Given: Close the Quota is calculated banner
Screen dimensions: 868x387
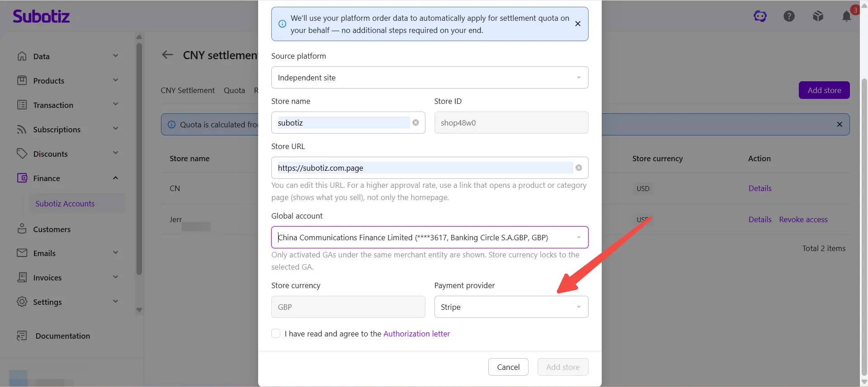Looking at the screenshot, I should click(x=840, y=124).
